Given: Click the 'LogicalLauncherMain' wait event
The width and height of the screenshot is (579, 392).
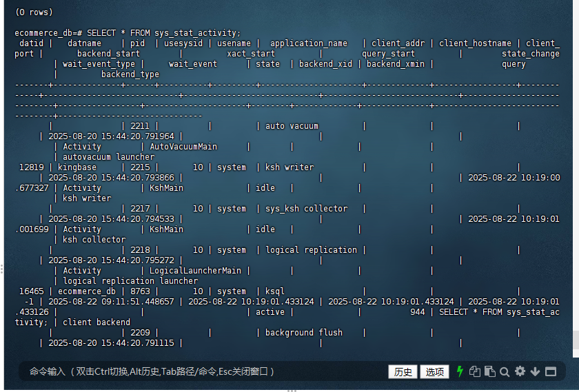Looking at the screenshot, I should click(195, 271).
